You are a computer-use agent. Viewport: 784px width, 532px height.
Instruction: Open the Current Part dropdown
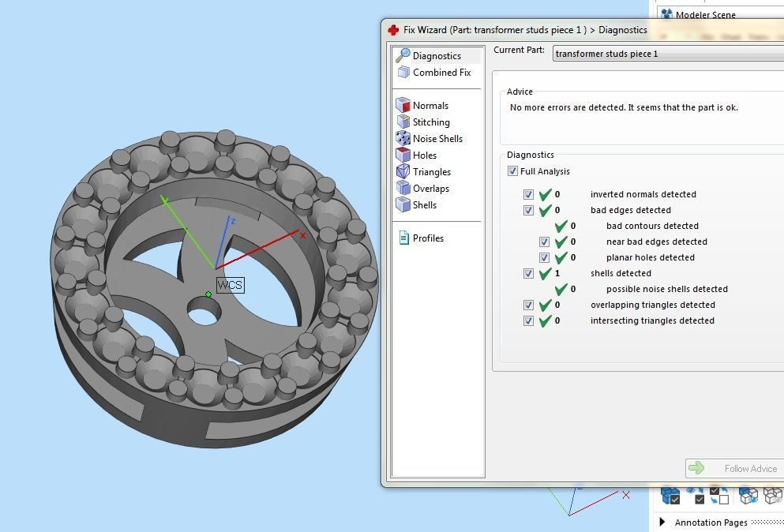(x=668, y=54)
